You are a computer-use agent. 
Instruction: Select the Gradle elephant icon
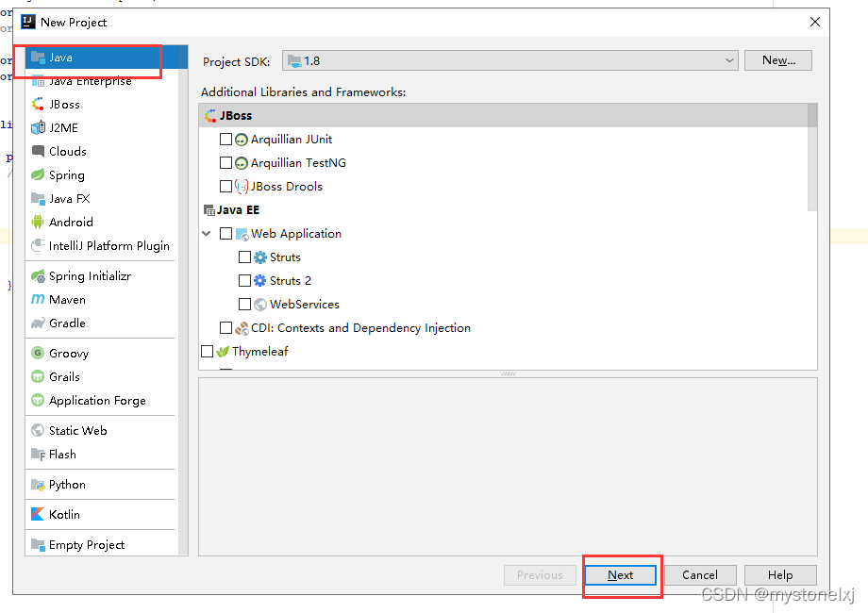coord(38,323)
